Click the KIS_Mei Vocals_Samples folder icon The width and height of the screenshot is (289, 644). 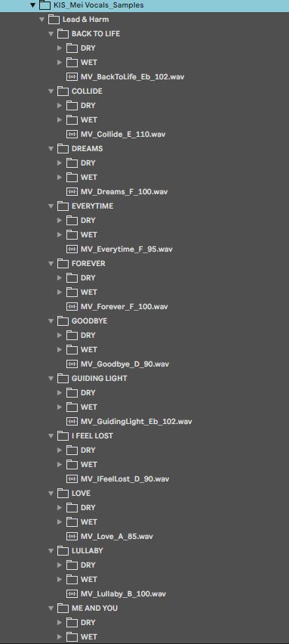point(45,5)
